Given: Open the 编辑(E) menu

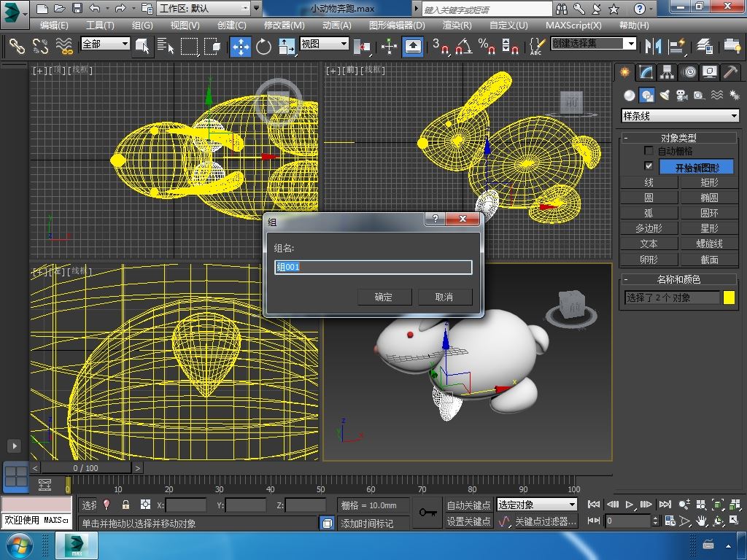Looking at the screenshot, I should coord(54,26).
